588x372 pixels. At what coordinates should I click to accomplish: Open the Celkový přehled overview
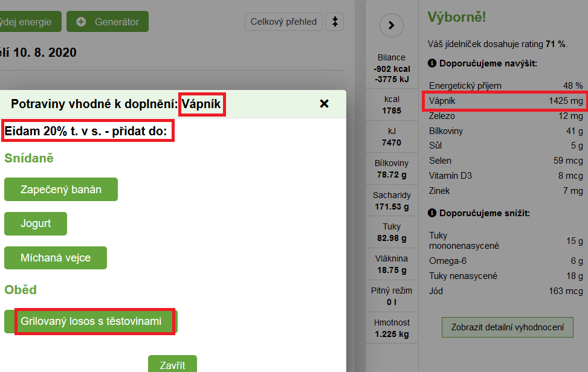click(x=283, y=22)
